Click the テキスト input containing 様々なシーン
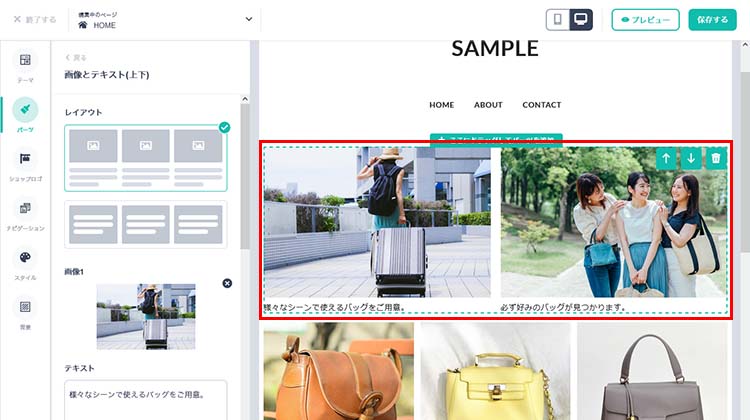 click(146, 400)
